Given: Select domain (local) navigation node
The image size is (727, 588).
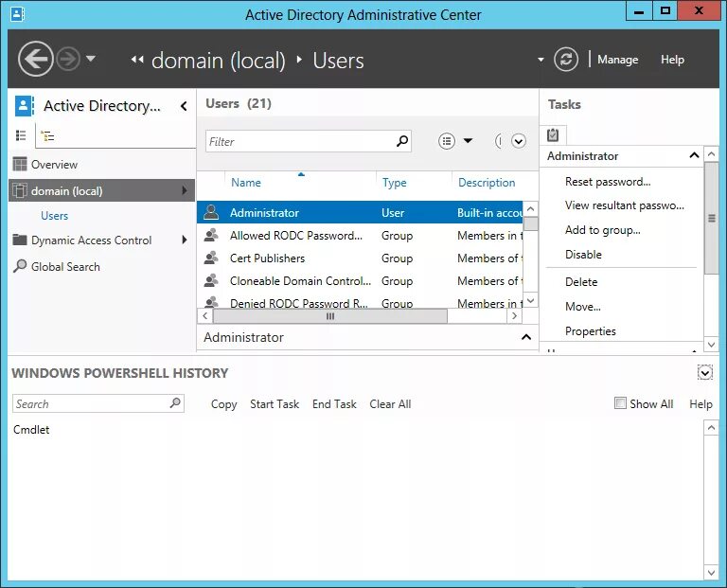Looking at the screenshot, I should coord(101,190).
